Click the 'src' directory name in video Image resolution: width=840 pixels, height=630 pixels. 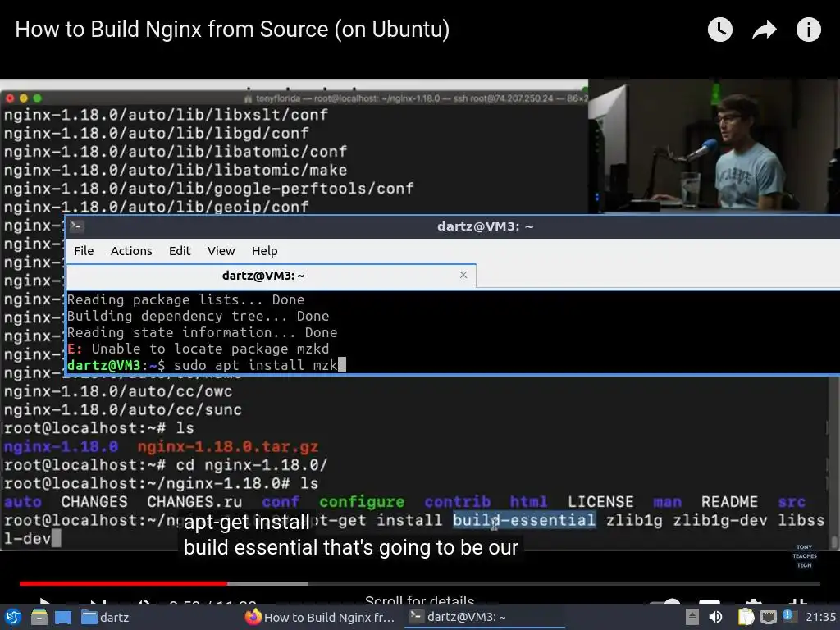click(792, 502)
